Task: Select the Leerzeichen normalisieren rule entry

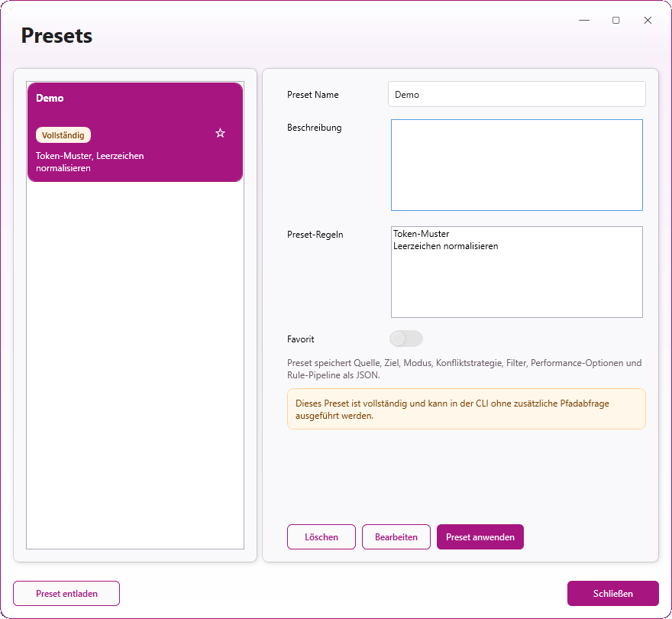Action: pos(445,246)
